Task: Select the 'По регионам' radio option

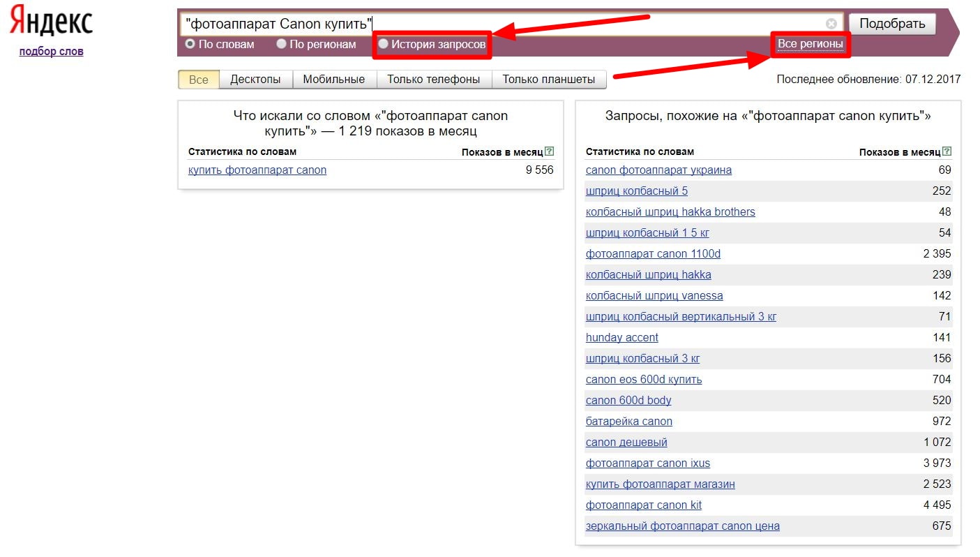Action: (x=281, y=44)
